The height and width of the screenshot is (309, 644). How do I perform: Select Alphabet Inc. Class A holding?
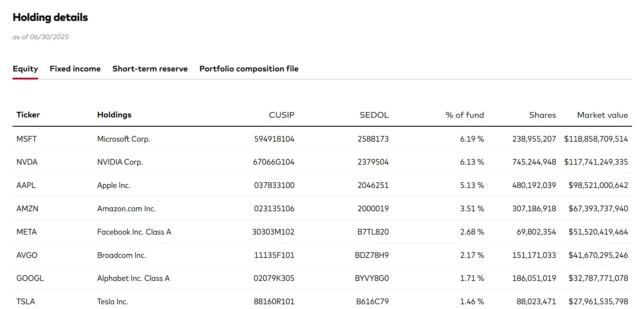134,278
